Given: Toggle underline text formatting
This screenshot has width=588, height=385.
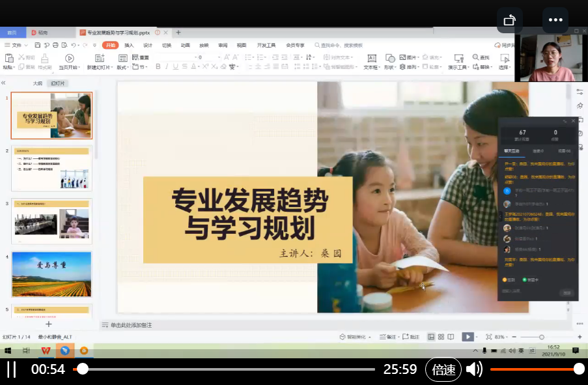Looking at the screenshot, I should coord(176,66).
